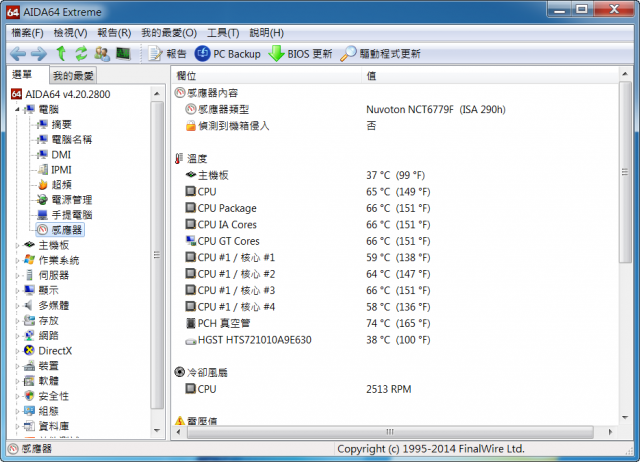
Task: Expand the 作業系統 tree node
Action: 17,260
